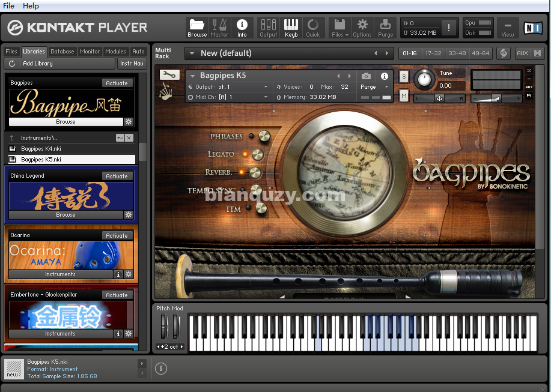
Task: Click the KSP script icon in rack header
Action: point(504,53)
